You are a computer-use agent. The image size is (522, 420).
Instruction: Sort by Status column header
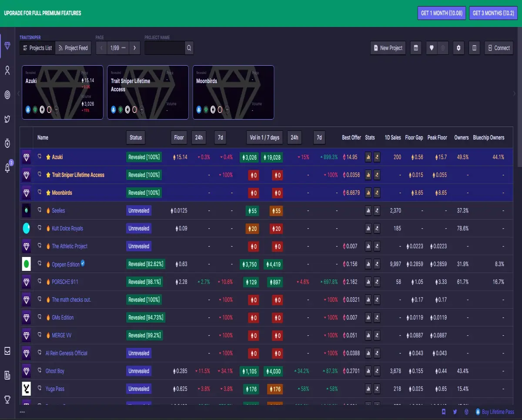(136, 137)
